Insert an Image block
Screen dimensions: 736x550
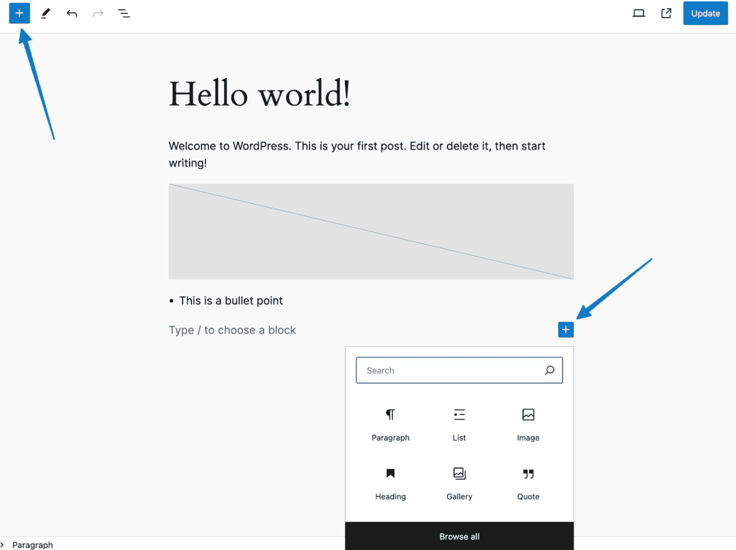pos(528,425)
